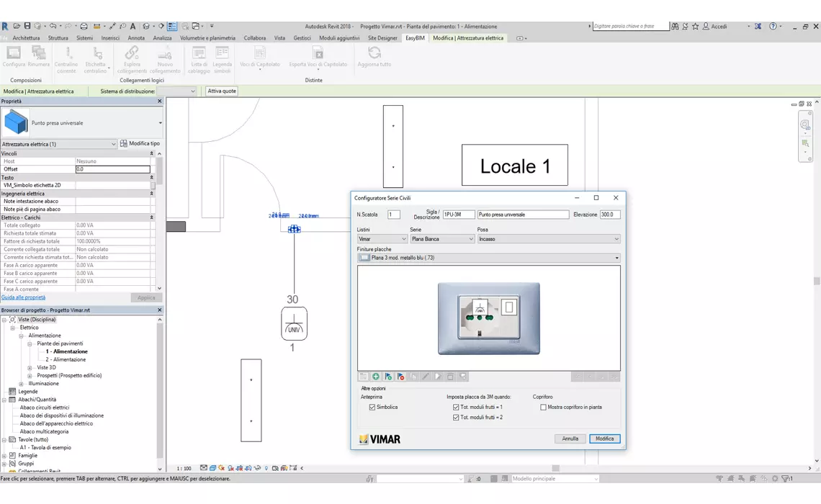Screen dimensions: 821x504
Task: Click the Lista di cablaggio icon
Action: pyautogui.click(x=199, y=53)
